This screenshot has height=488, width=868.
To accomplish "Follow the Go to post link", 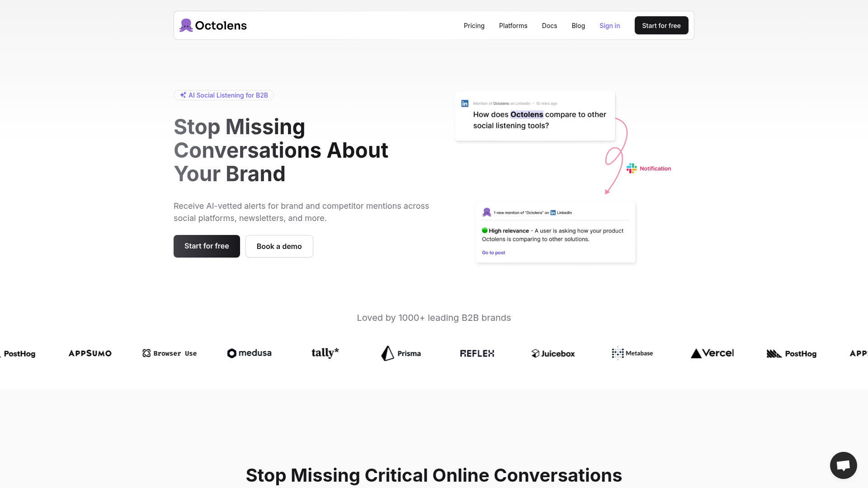I will click(x=493, y=253).
